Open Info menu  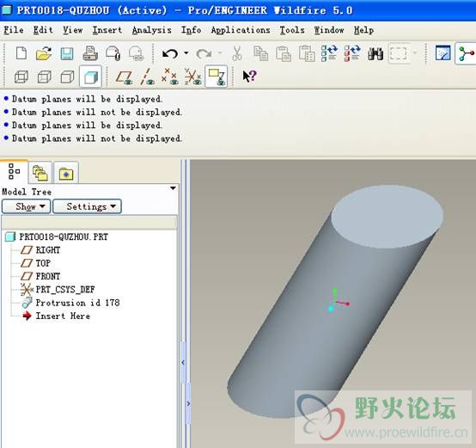tap(191, 30)
